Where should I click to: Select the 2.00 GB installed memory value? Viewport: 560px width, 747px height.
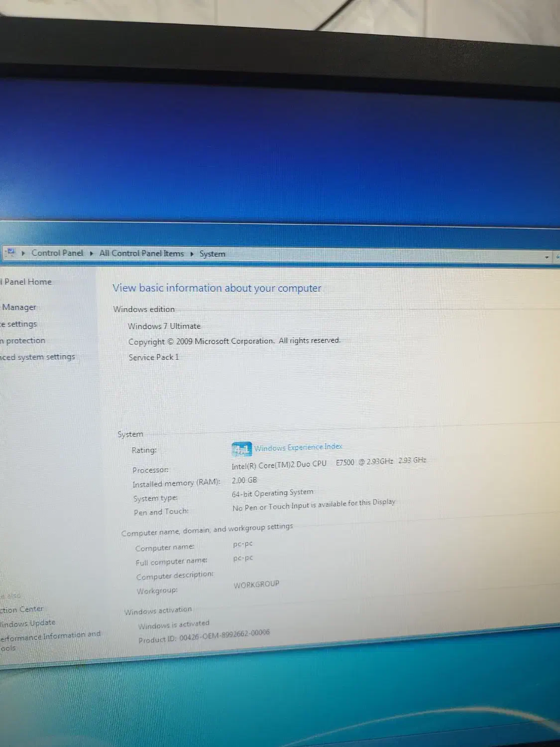244,481
